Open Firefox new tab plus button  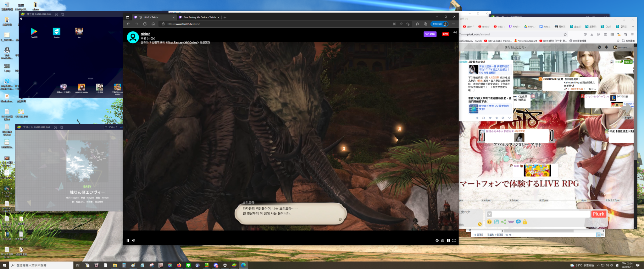tap(633, 27)
